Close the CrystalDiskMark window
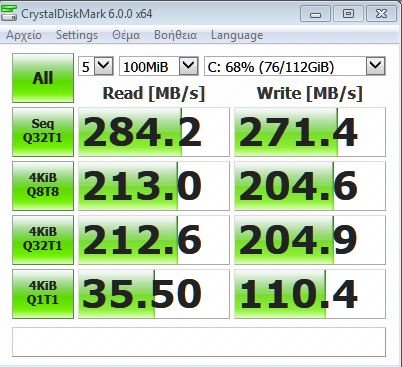This screenshot has height=367, width=402. tap(381, 14)
